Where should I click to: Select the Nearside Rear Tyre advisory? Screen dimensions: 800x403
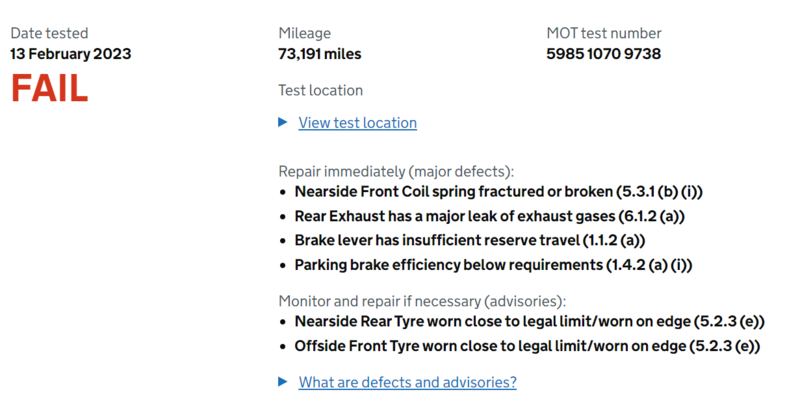click(x=529, y=322)
